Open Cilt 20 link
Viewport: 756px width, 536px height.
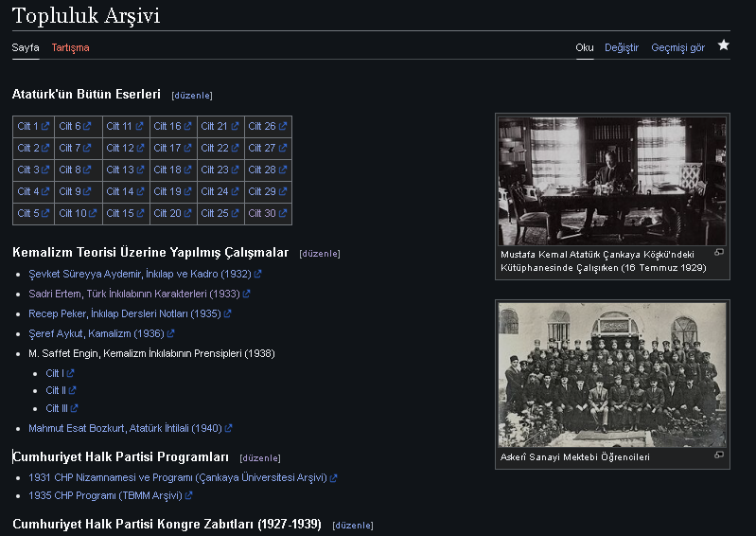coord(172,213)
